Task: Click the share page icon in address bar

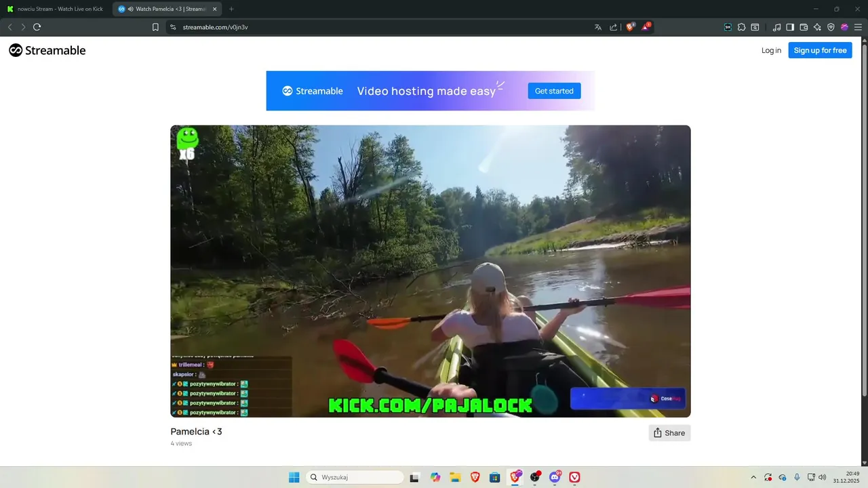Action: [614, 27]
